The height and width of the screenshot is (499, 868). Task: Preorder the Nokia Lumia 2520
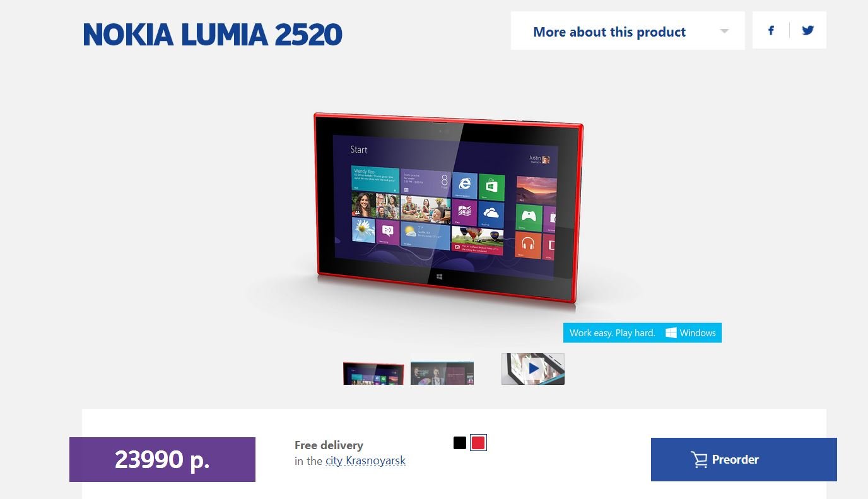[744, 459]
